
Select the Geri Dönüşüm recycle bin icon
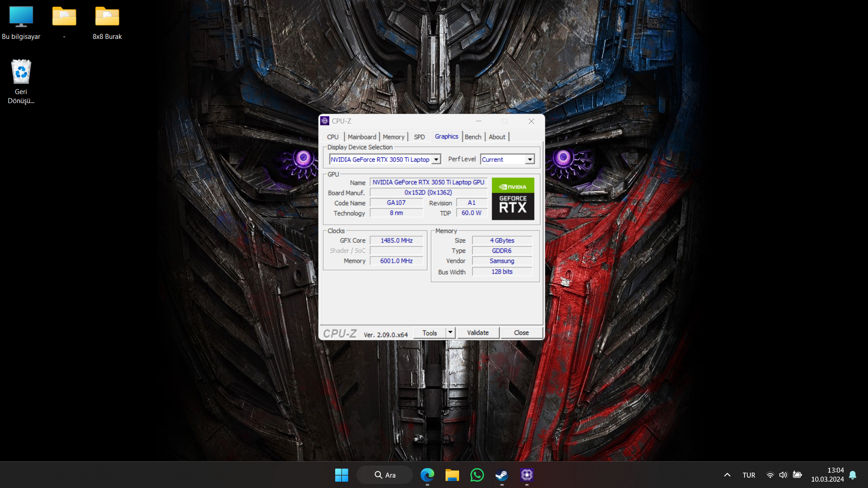[x=21, y=81]
